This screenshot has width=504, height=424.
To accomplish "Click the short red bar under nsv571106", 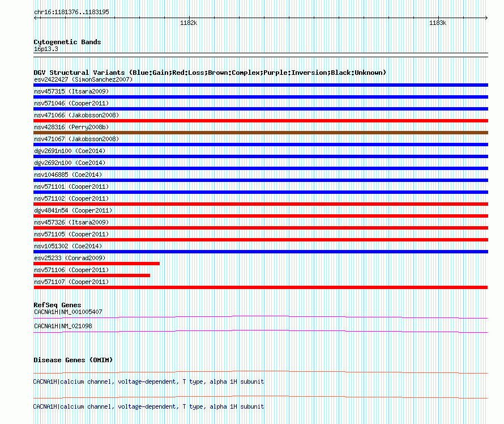I will 92,275.
